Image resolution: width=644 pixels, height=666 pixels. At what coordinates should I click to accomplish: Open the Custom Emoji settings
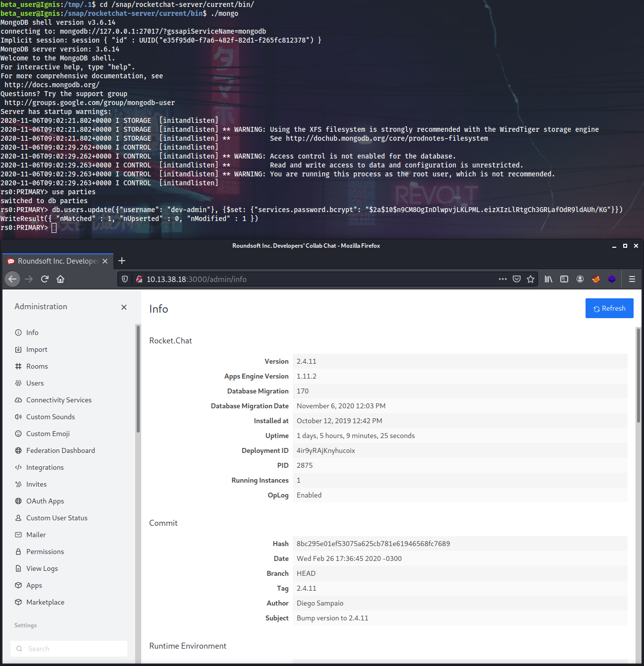click(48, 433)
